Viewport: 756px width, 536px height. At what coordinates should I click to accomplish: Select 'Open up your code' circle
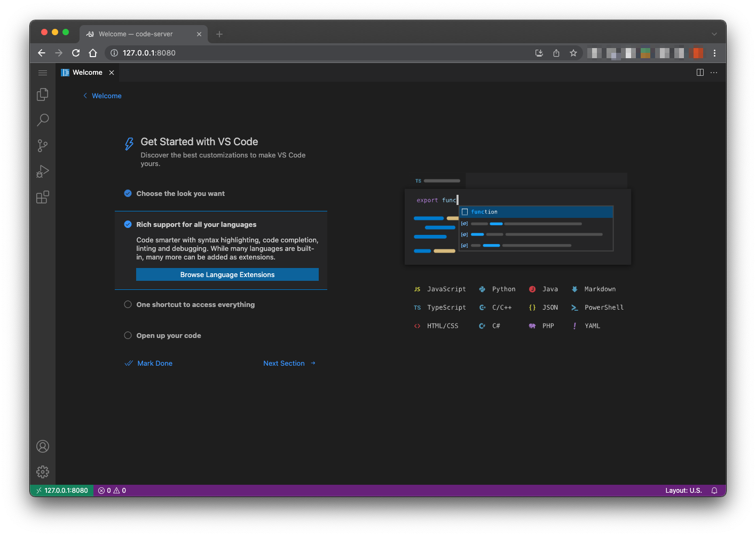pos(128,335)
